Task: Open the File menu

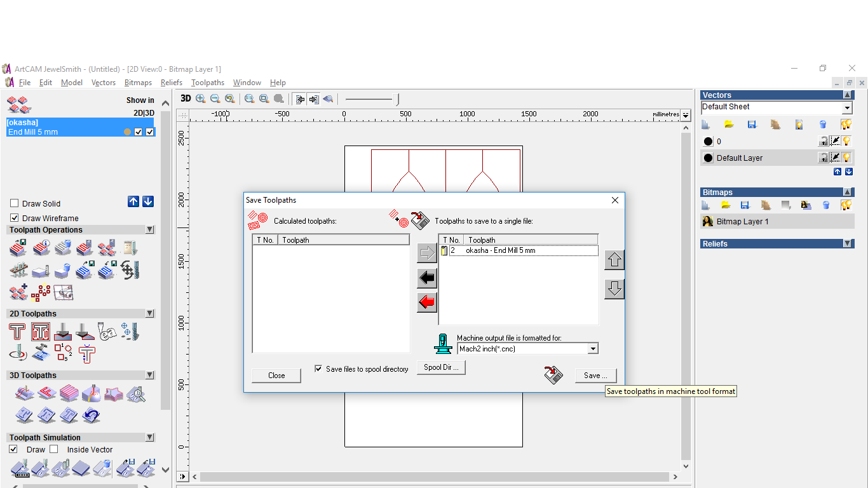Action: pyautogui.click(x=25, y=83)
